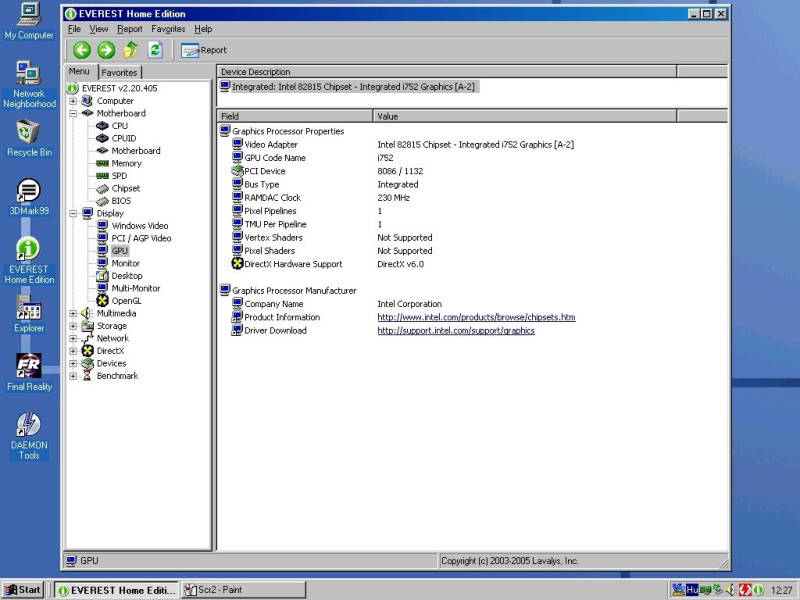Open EVEREST Home Edition desktop shortcut icon
The width and height of the screenshot is (800, 600).
(29, 248)
